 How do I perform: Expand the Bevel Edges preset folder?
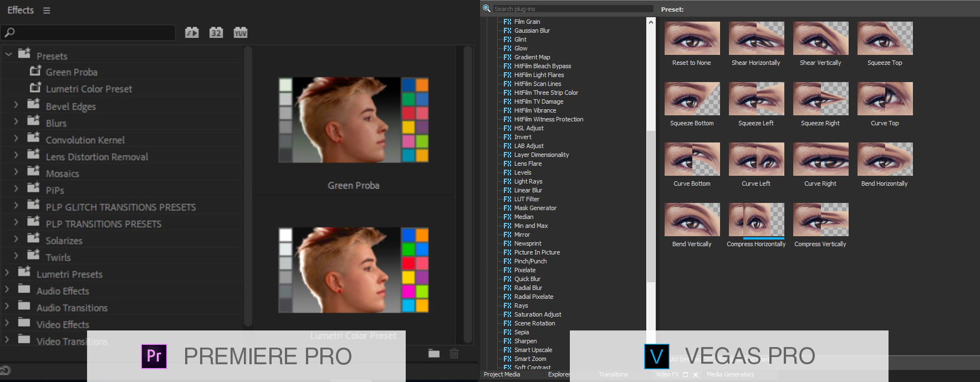[x=16, y=104]
